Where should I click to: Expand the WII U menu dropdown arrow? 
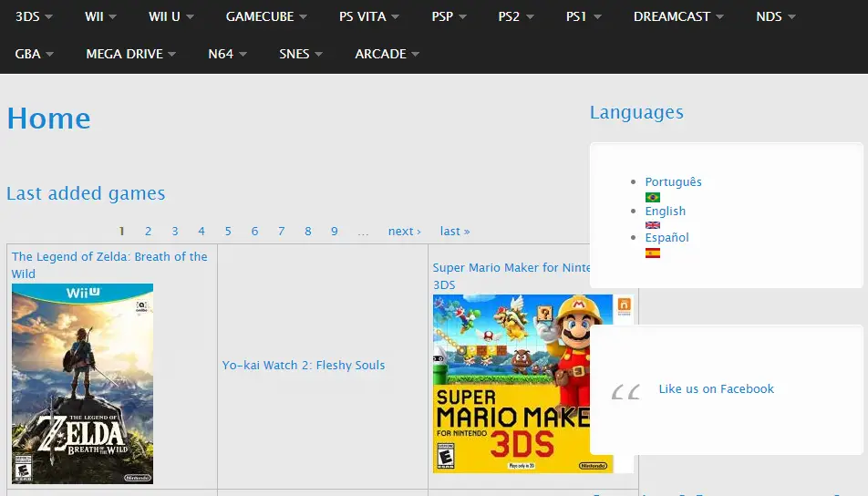point(190,17)
